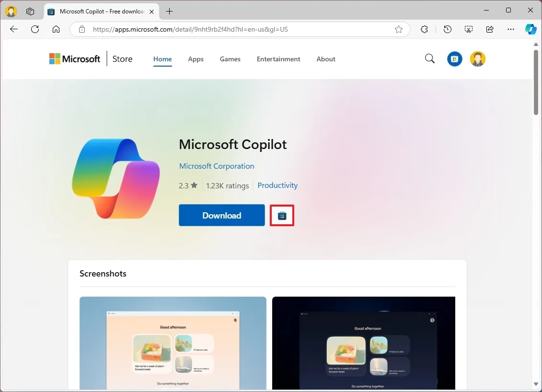Click the blue Download button
The width and height of the screenshot is (542, 392).
point(221,215)
